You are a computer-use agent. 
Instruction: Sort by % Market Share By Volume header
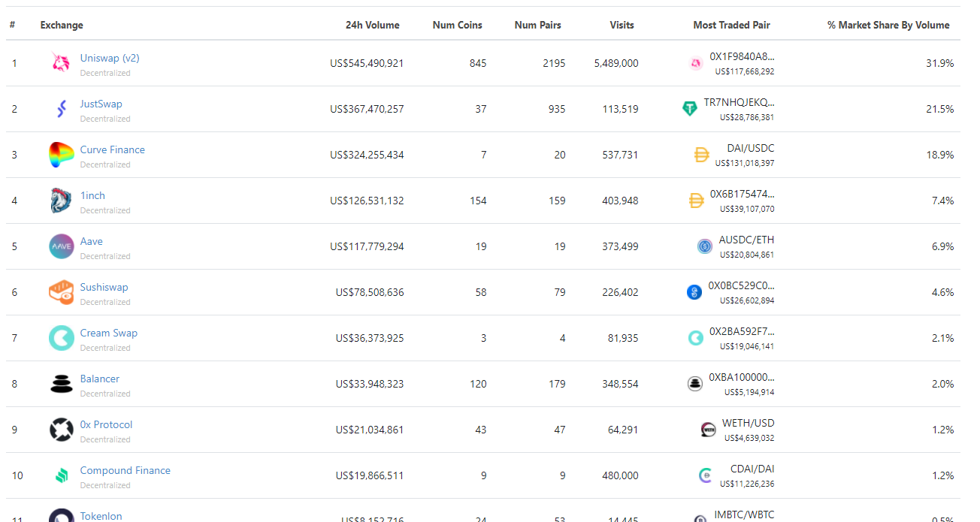[x=888, y=25]
